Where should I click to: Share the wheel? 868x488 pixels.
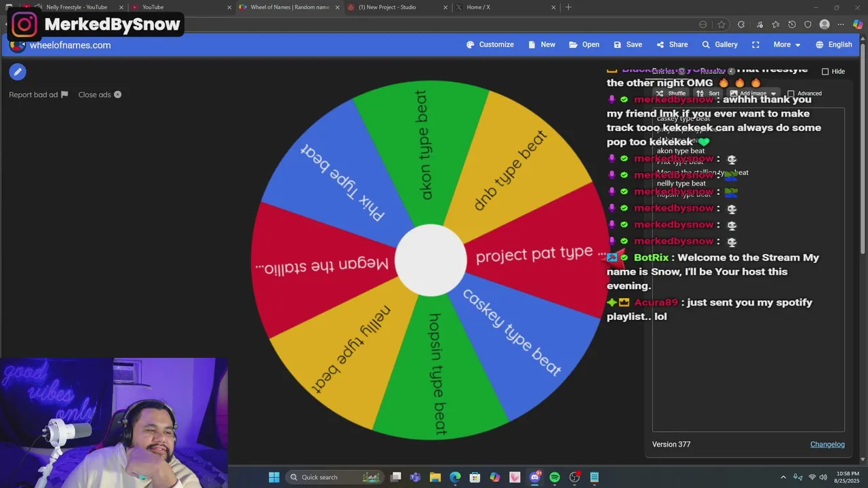click(x=672, y=45)
